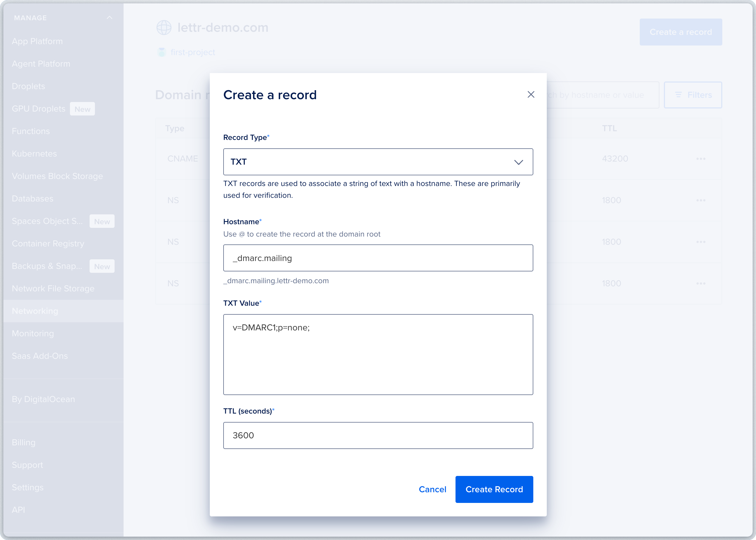Click the filter icon inside the Filters button
This screenshot has width=756, height=540.
[x=679, y=95]
